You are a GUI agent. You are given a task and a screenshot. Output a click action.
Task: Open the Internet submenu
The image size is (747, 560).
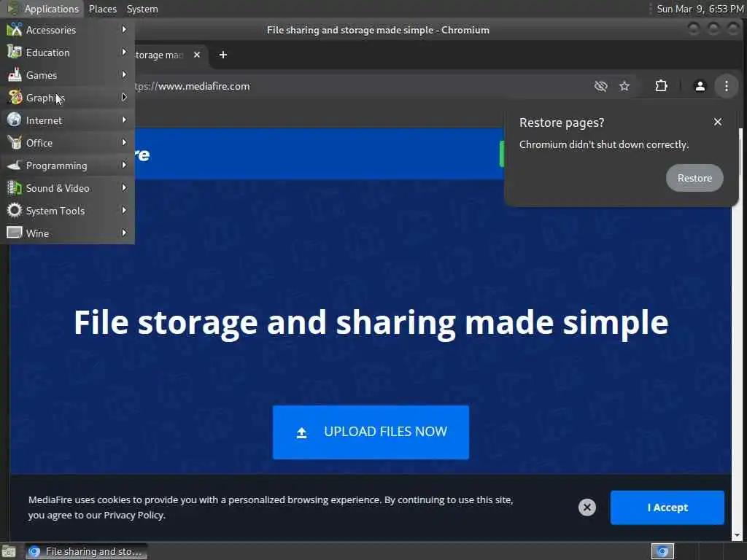67,120
